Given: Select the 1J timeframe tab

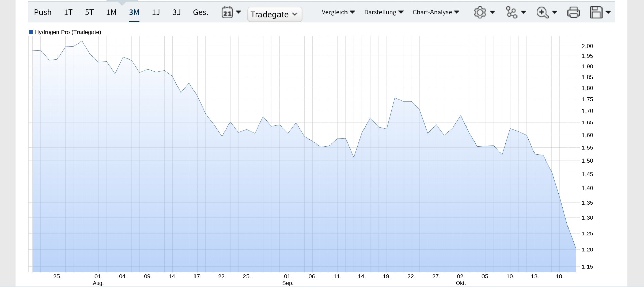Looking at the screenshot, I should click(156, 12).
